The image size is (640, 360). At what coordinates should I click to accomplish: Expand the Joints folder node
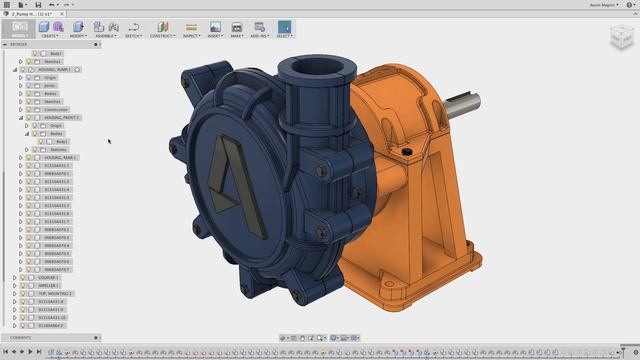point(21,86)
